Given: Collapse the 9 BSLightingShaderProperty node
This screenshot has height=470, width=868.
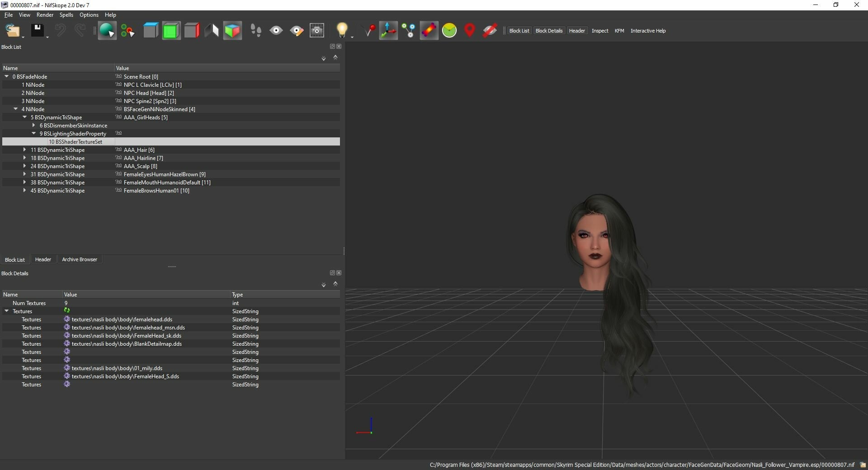Looking at the screenshot, I should pos(34,133).
